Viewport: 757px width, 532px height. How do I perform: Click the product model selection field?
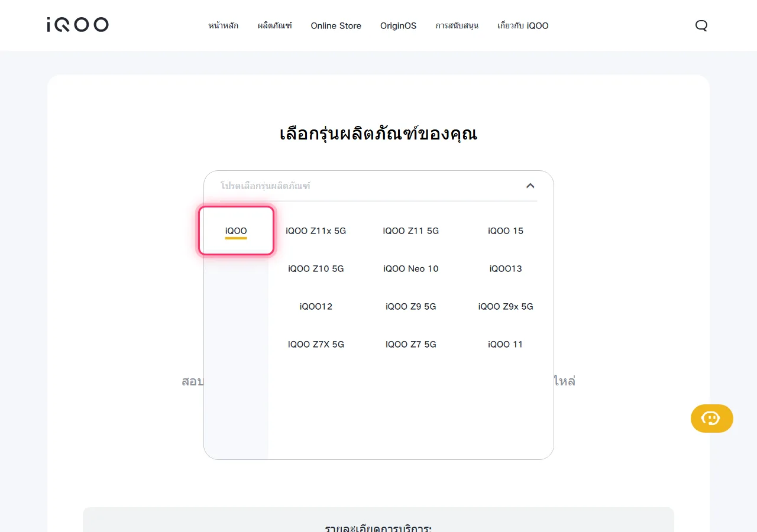click(378, 186)
